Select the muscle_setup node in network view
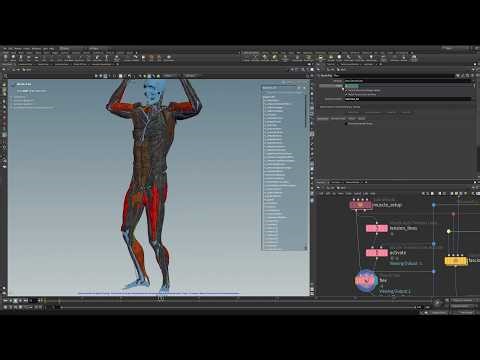Image resolution: width=480 pixels, height=360 pixels. [361, 204]
